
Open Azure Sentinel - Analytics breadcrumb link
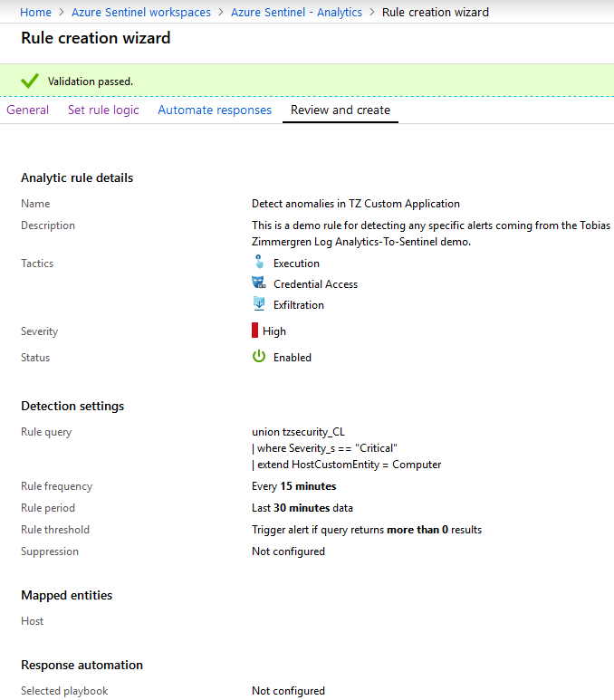[x=296, y=13]
